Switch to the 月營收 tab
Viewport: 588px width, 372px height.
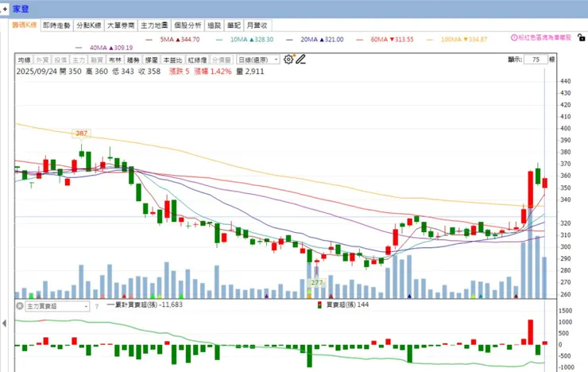(257, 25)
